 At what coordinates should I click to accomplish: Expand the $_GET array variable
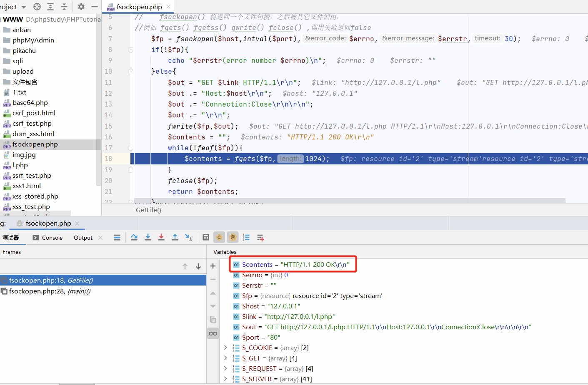coord(225,358)
